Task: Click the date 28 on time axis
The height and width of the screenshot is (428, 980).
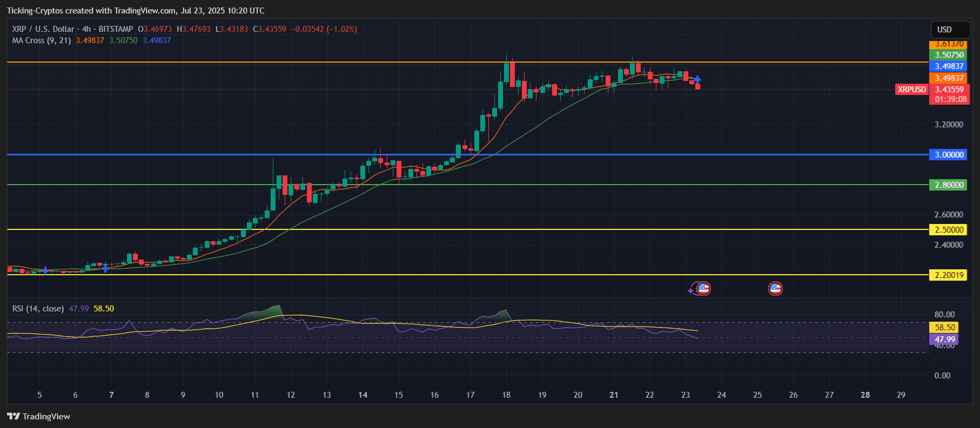Action: [865, 395]
